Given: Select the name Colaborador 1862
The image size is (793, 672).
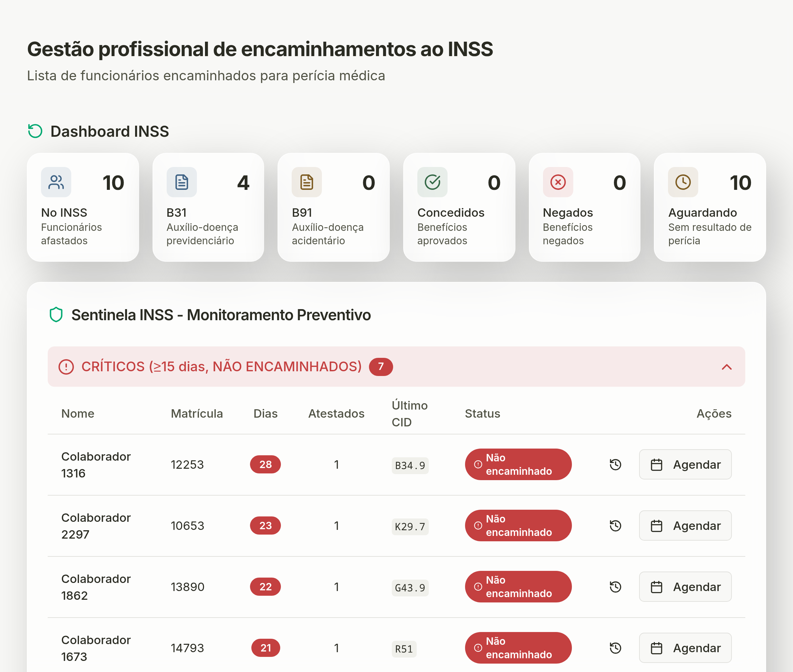Looking at the screenshot, I should tap(96, 587).
